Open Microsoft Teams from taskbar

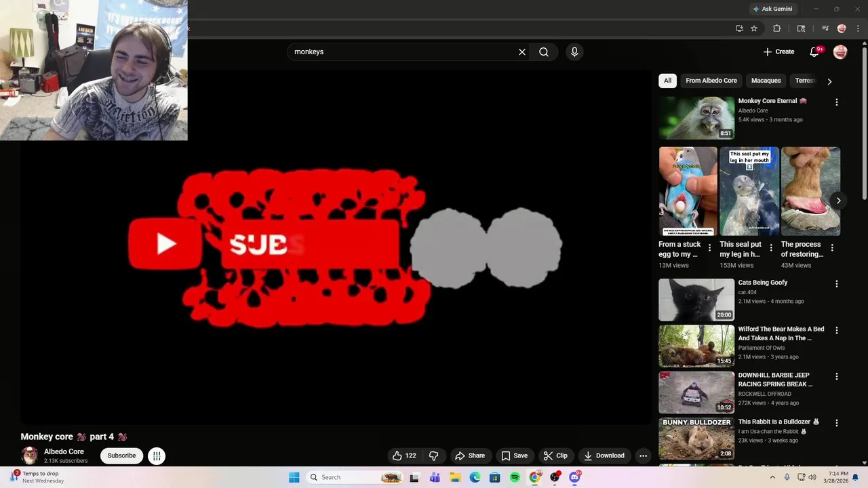coord(435,477)
